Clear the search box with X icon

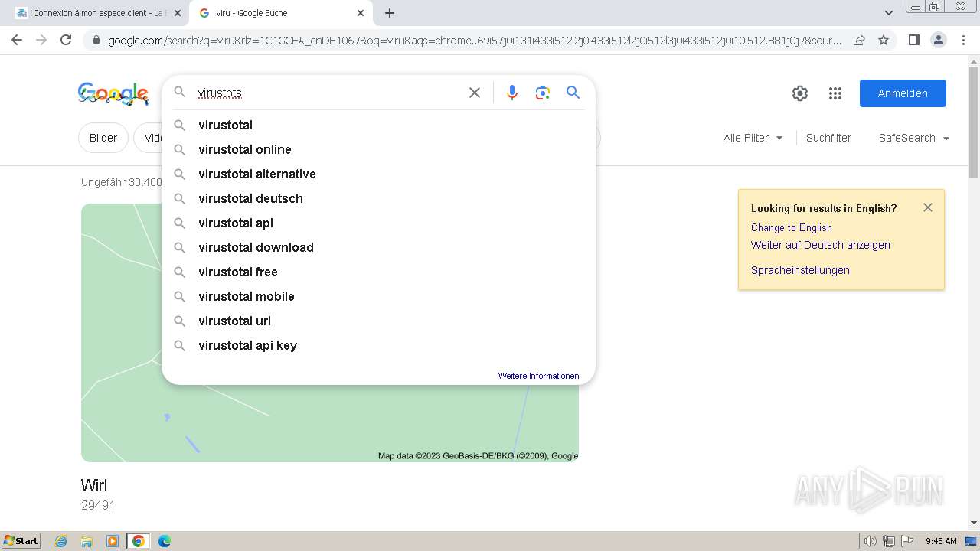click(475, 93)
